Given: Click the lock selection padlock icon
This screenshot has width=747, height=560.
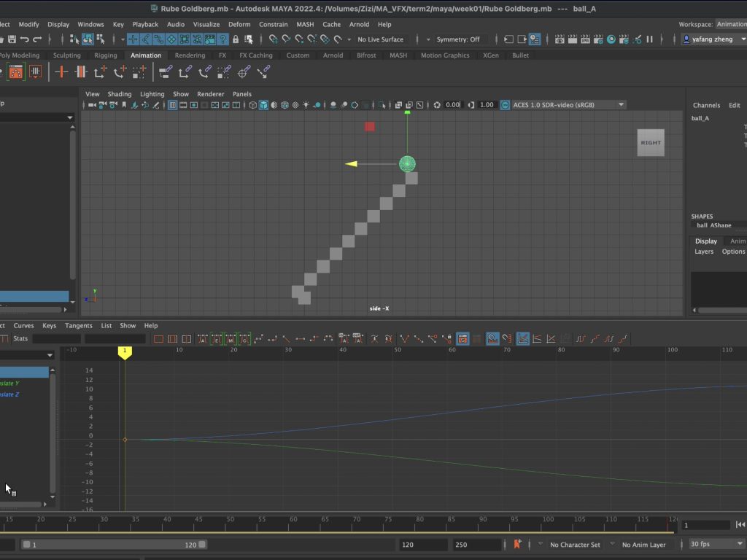Looking at the screenshot, I should 236,39.
